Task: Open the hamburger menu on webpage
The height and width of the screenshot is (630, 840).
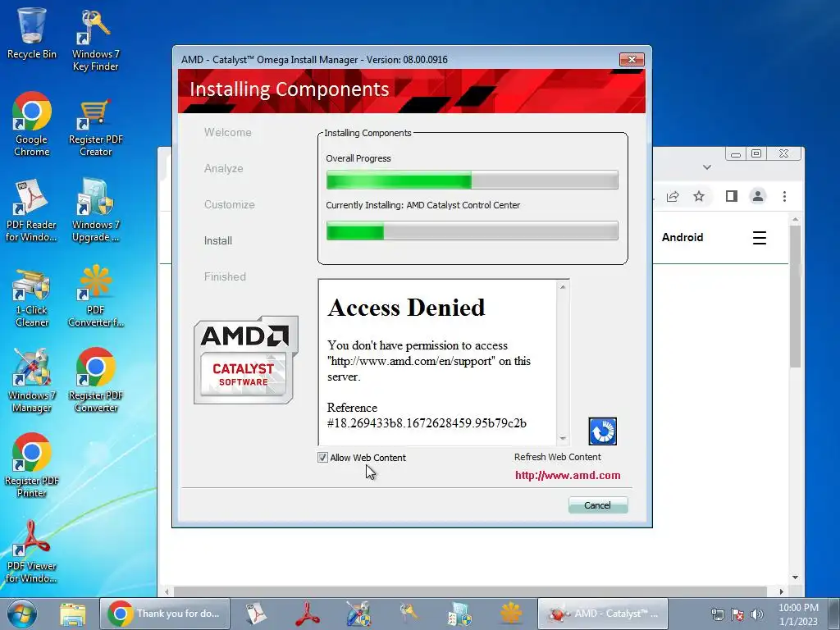Action: pos(759,238)
